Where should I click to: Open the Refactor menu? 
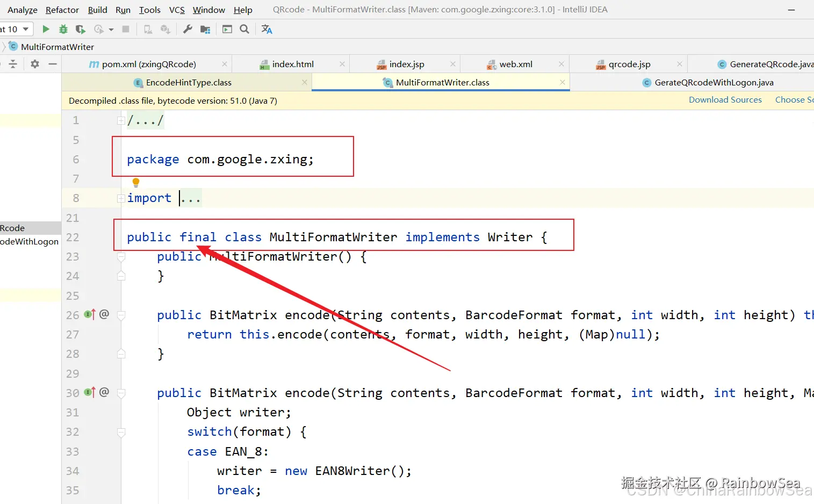(62, 10)
